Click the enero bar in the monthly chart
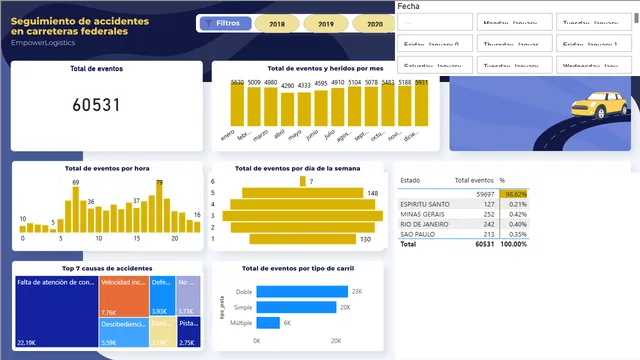640x360 pixels. 237,104
